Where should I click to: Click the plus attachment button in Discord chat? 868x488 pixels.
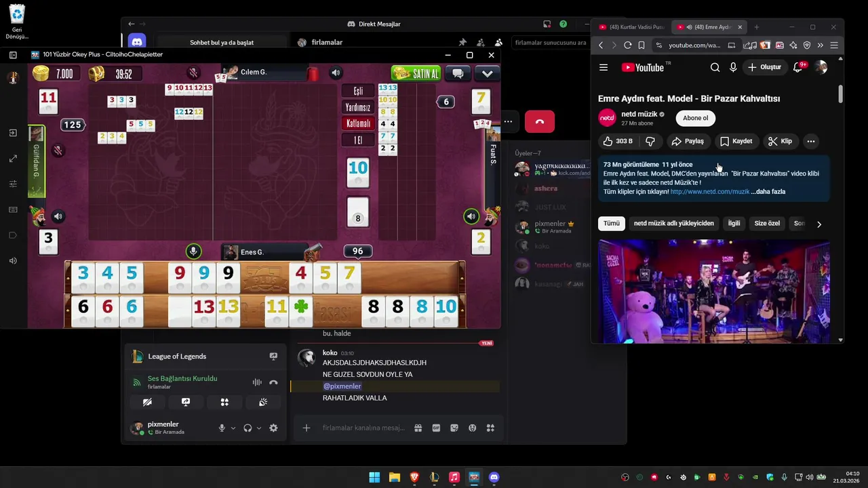click(307, 428)
